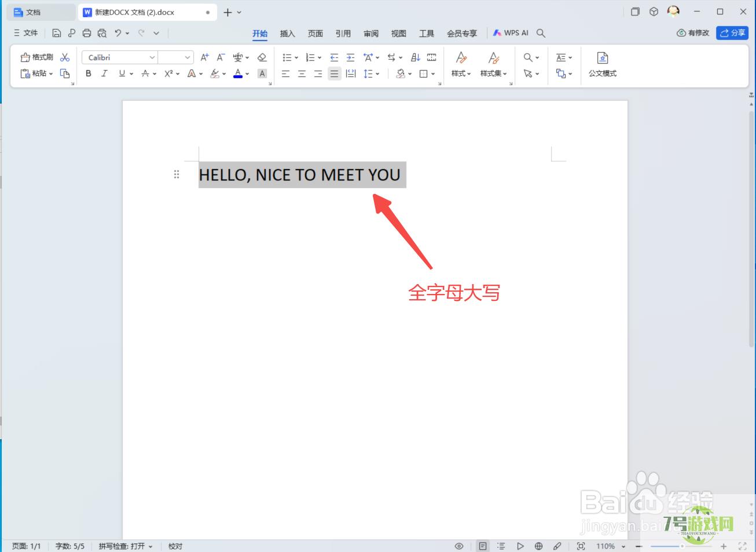756x552 pixels.
Task: Click the Clear Formatting eraser icon
Action: tap(262, 57)
